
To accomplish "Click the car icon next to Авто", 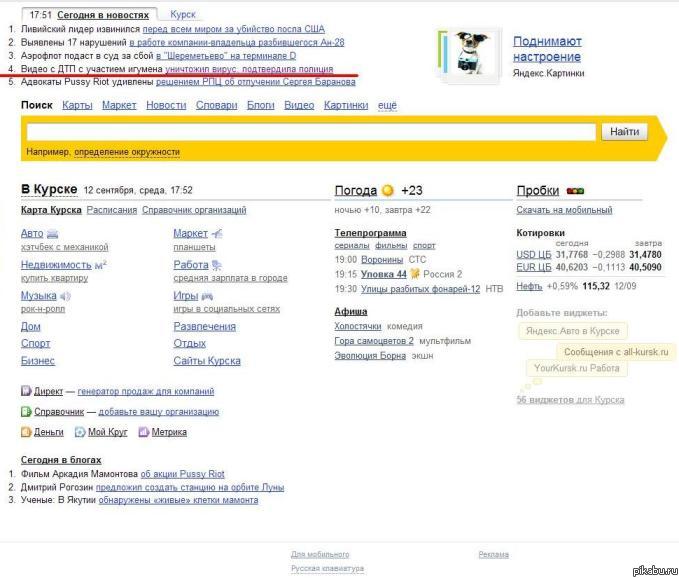I will click(53, 233).
